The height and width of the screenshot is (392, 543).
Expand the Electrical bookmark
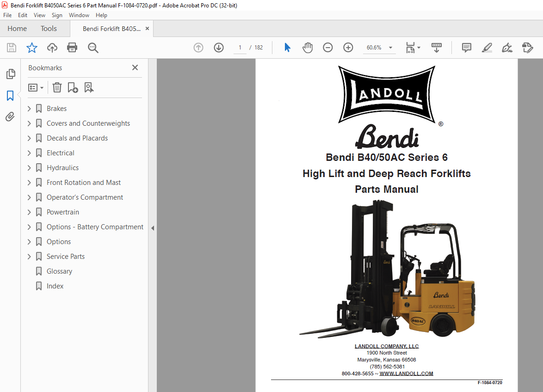[x=29, y=153]
